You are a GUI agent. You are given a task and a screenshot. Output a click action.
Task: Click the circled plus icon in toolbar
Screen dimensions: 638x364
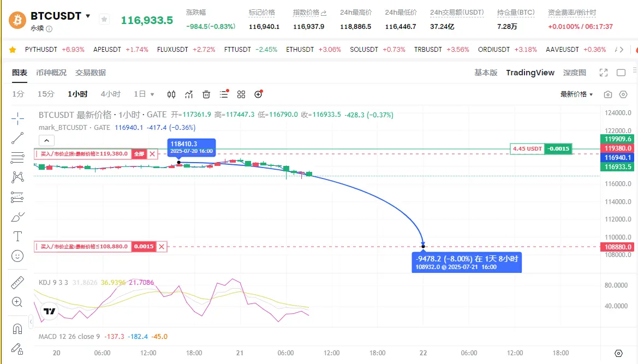[x=258, y=94]
